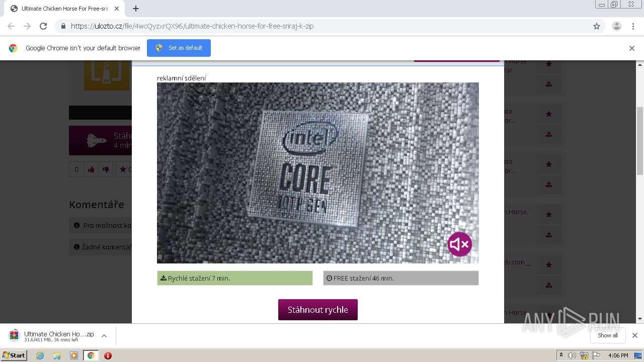Open the file explorer folder in the taskbar
The image size is (644, 362).
pos(57,355)
